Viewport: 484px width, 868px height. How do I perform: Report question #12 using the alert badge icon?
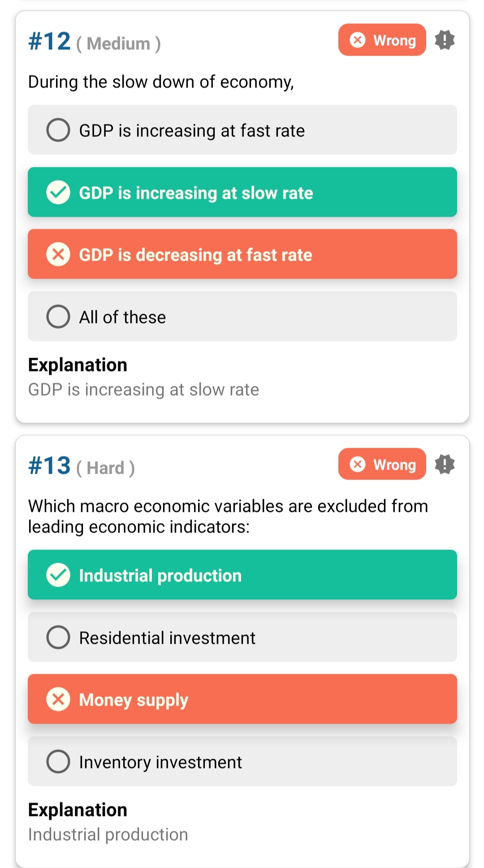(x=445, y=40)
